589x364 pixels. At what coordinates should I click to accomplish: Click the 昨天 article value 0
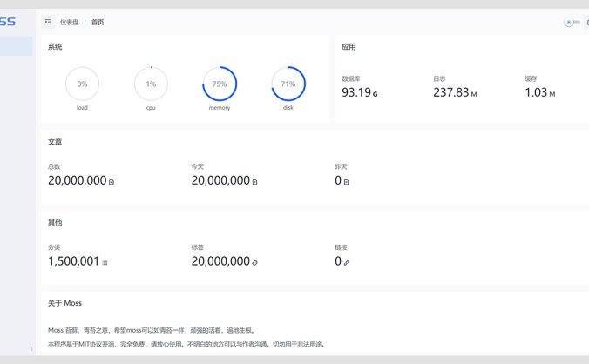point(338,180)
